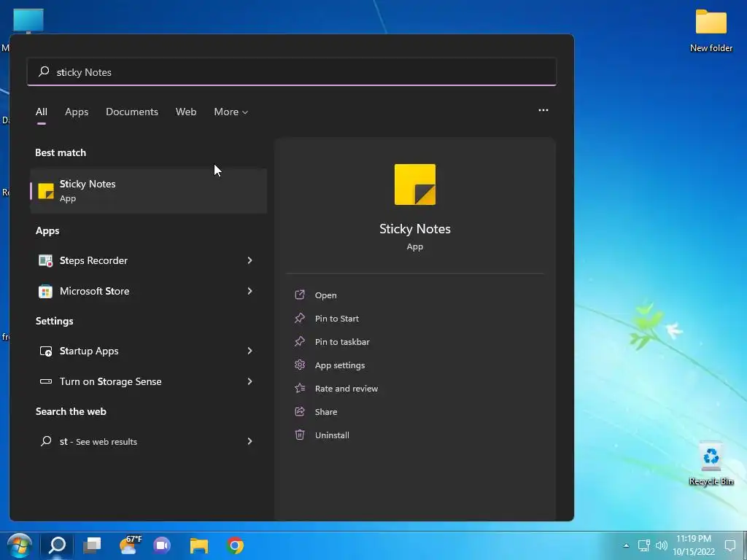The width and height of the screenshot is (747, 560).
Task: Click the Pin to taskbar pin icon
Action: [x=300, y=341]
